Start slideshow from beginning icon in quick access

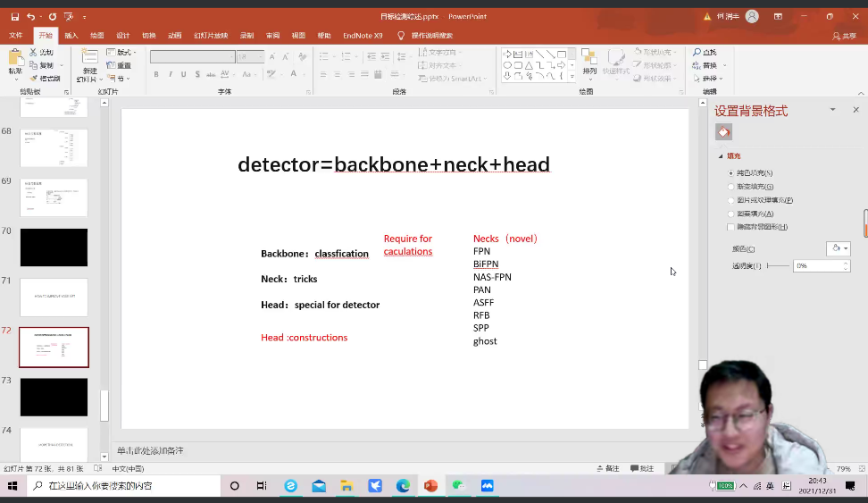coord(69,17)
